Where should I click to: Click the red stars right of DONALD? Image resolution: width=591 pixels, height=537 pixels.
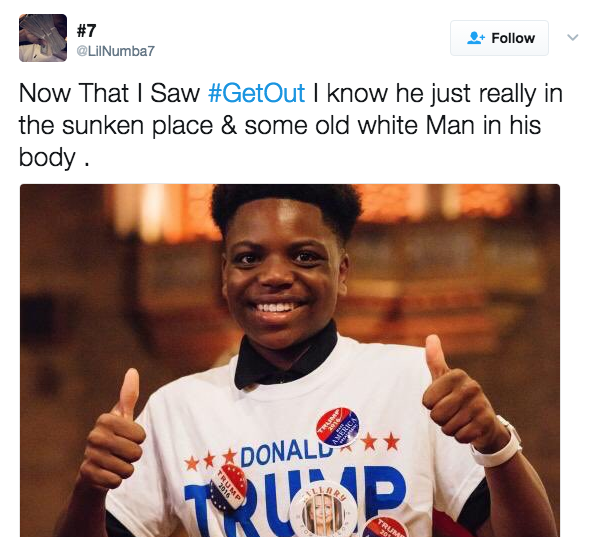pos(377,442)
